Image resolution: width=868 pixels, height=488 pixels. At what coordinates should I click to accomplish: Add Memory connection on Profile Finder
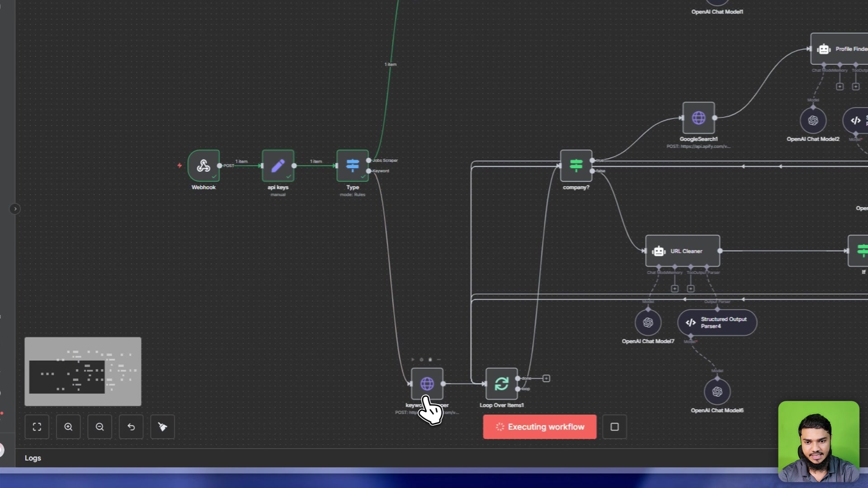pyautogui.click(x=840, y=86)
